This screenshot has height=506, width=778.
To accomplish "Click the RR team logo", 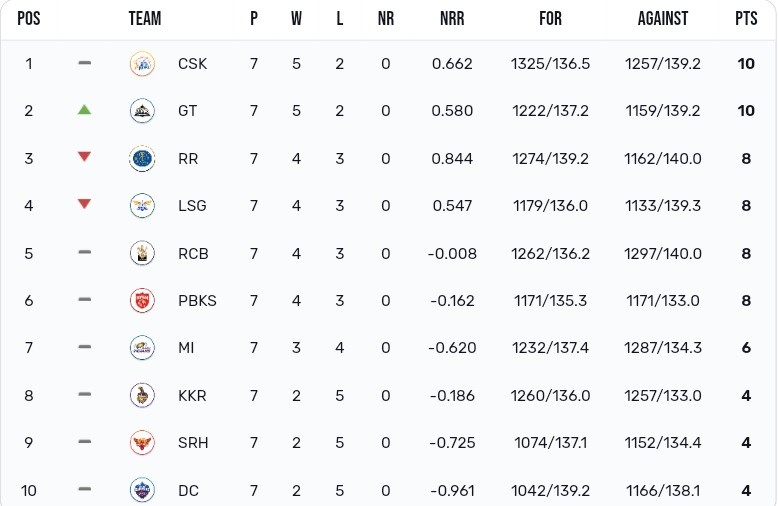I will tap(142, 158).
